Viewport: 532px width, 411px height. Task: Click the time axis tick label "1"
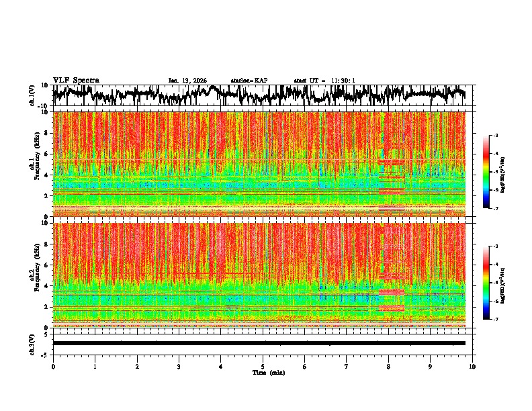pyautogui.click(x=95, y=367)
